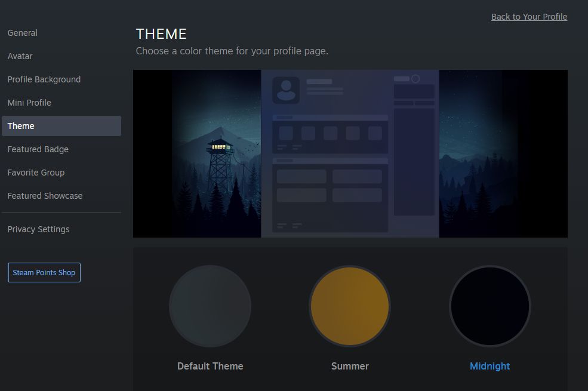Click the THEME page heading
Screen dimensions: 588x391
[161, 34]
